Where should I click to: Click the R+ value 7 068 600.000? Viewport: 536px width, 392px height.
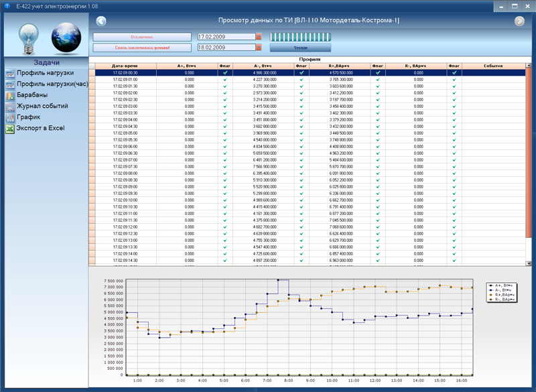click(341, 227)
